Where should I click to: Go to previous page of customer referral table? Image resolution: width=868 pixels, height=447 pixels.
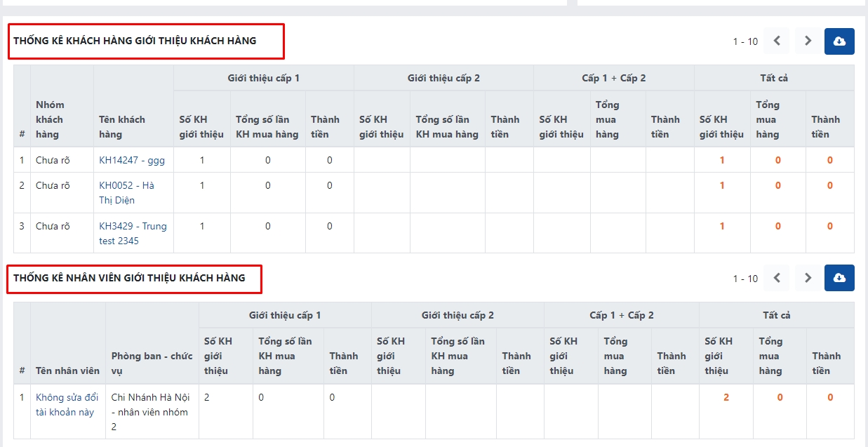pos(777,41)
